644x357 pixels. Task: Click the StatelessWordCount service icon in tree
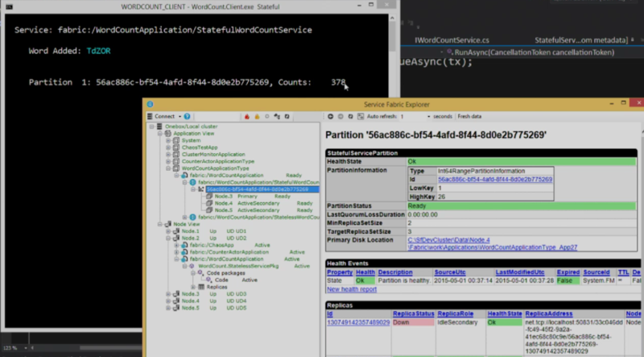click(x=192, y=217)
